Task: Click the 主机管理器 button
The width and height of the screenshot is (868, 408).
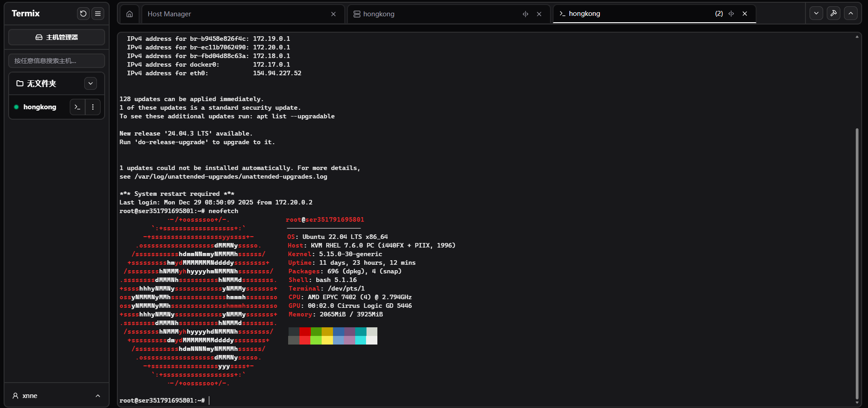Action: click(x=57, y=37)
